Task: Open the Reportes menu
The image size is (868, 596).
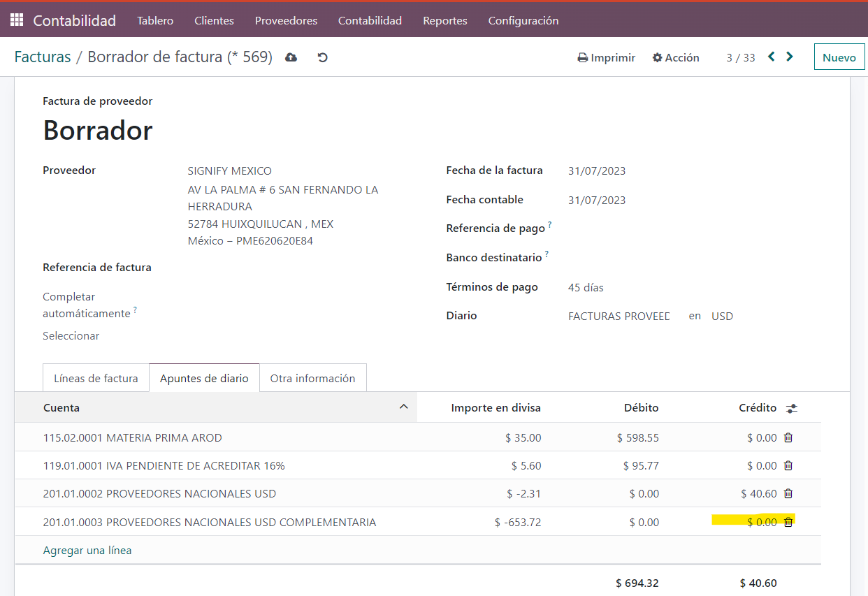Action: tap(444, 20)
